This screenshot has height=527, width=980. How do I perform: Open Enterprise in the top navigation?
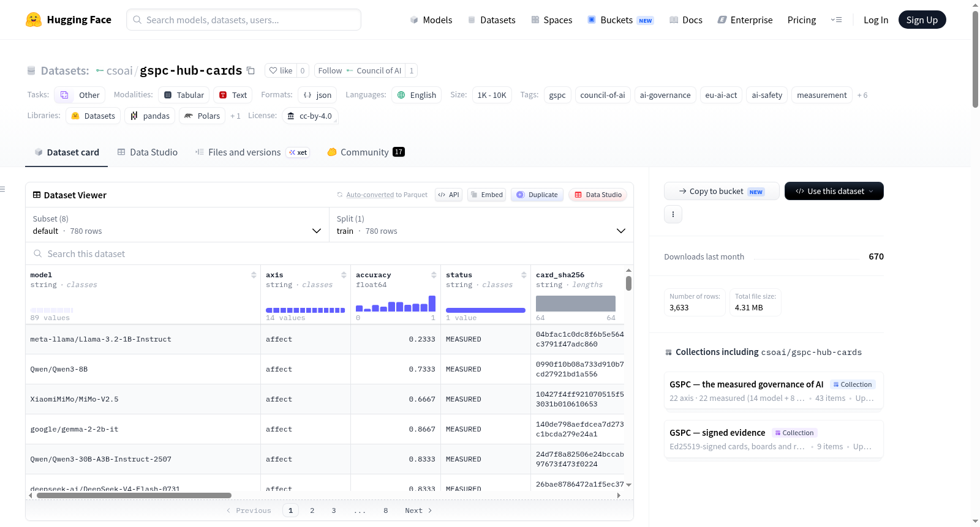coord(745,20)
